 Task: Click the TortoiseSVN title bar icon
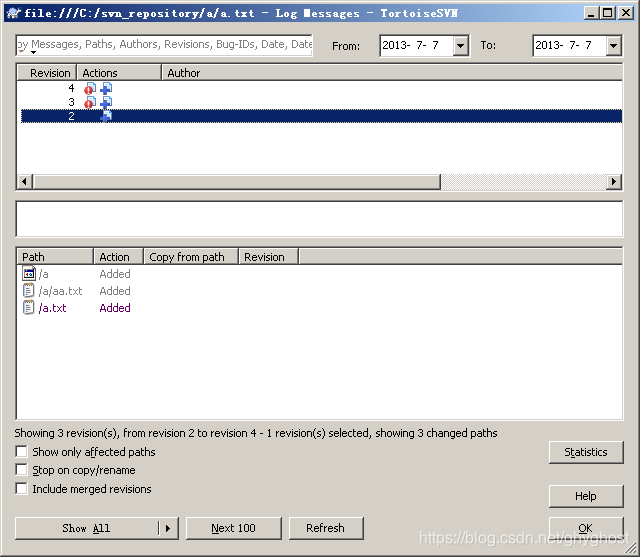(x=13, y=13)
